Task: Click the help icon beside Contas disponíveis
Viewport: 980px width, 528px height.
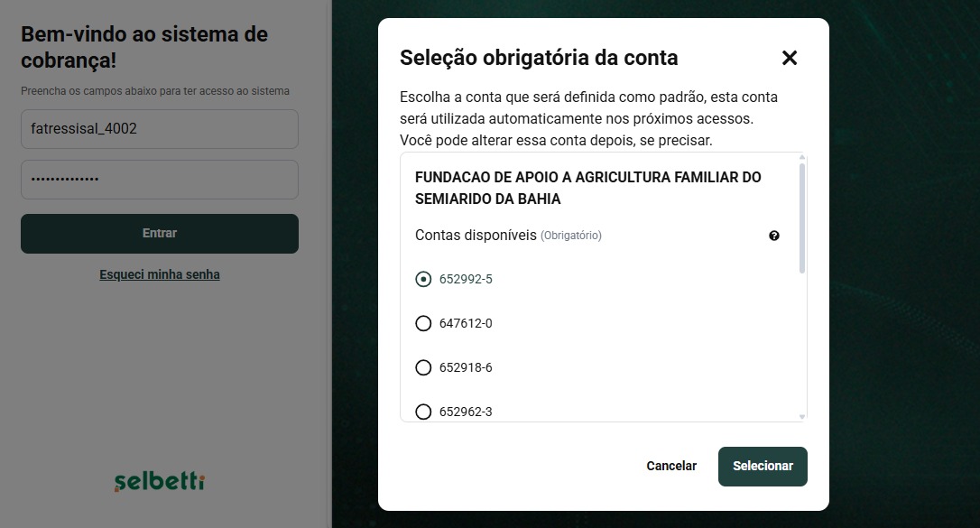Action: point(774,236)
